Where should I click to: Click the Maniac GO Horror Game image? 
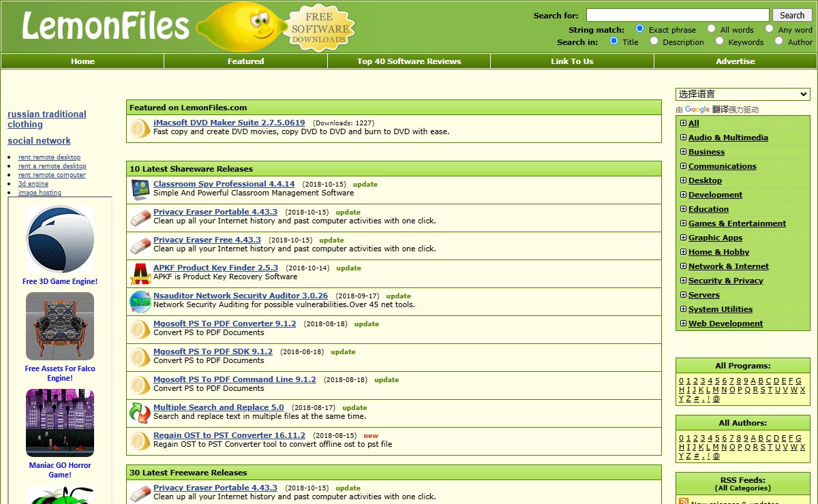point(60,423)
